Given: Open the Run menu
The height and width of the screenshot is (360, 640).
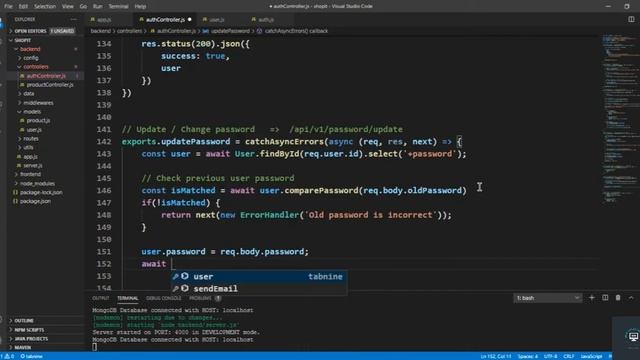Looking at the screenshot, I should [98, 7].
